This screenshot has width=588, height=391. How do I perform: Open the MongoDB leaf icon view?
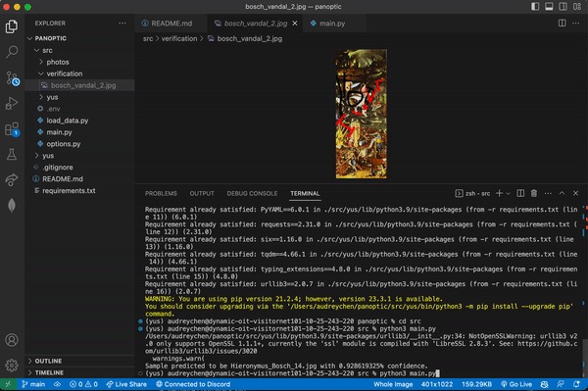pos(12,205)
